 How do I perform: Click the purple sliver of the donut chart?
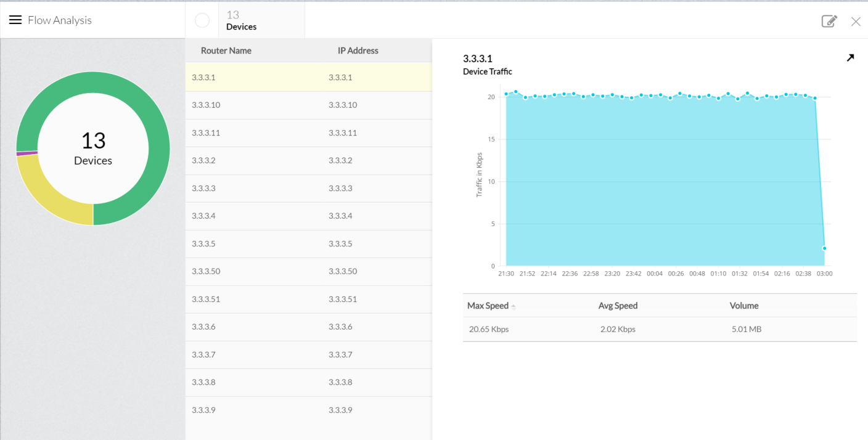(x=27, y=153)
